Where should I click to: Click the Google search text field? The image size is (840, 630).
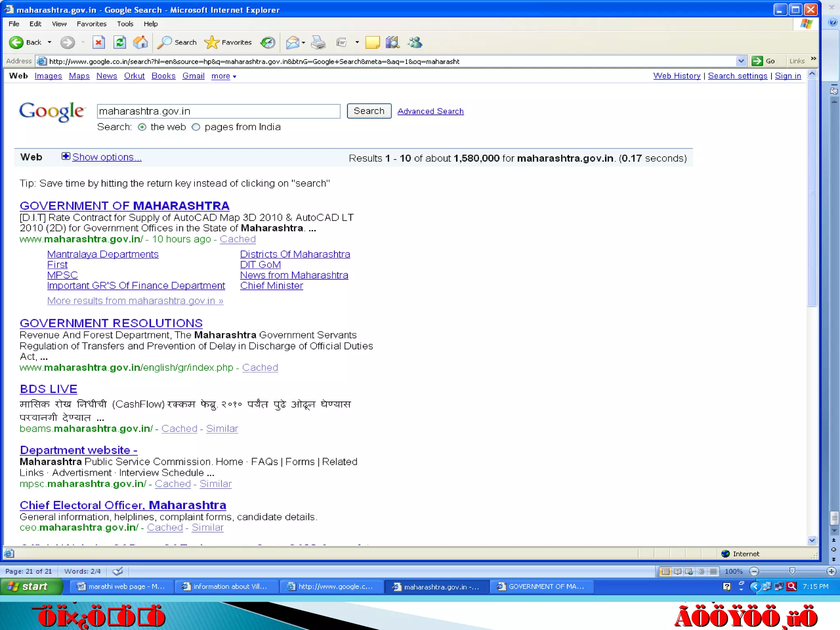point(218,111)
